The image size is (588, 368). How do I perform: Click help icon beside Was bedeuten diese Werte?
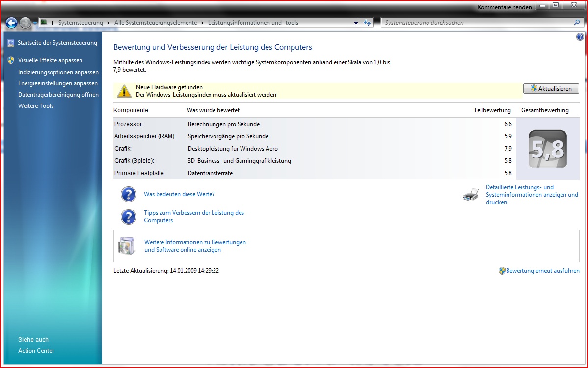tap(128, 194)
